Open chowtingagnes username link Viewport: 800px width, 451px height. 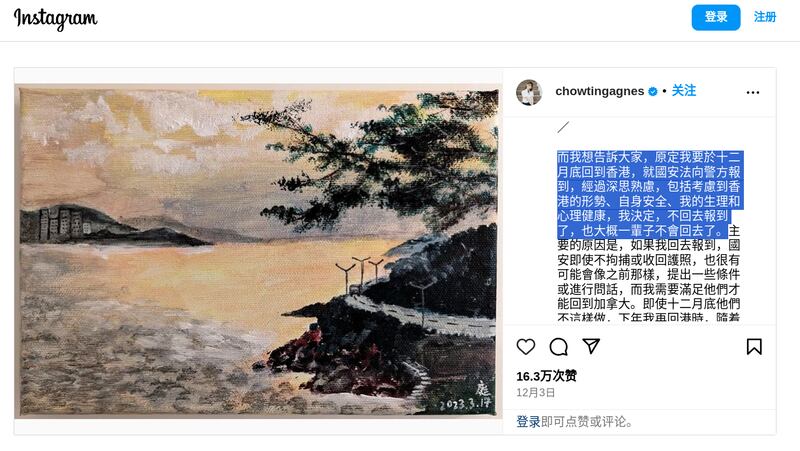tap(599, 91)
